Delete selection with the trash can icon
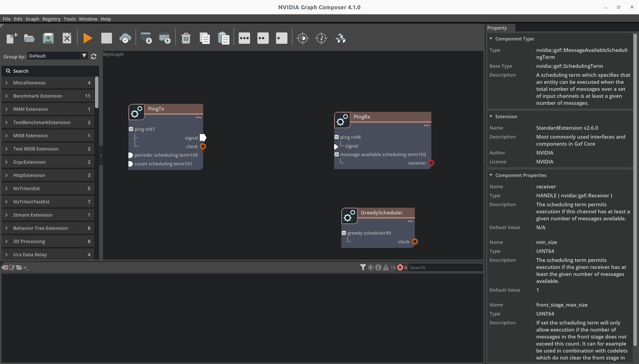This screenshot has width=639, height=364. pos(186,38)
